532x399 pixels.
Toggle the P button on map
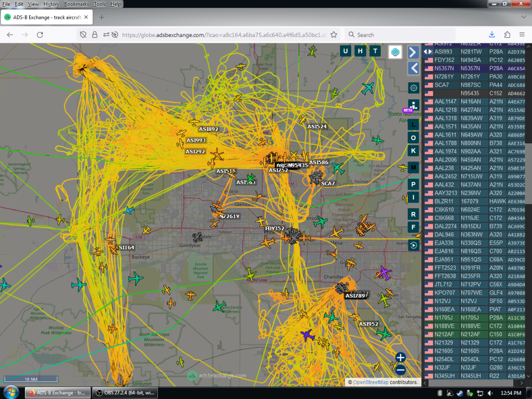[x=413, y=184]
